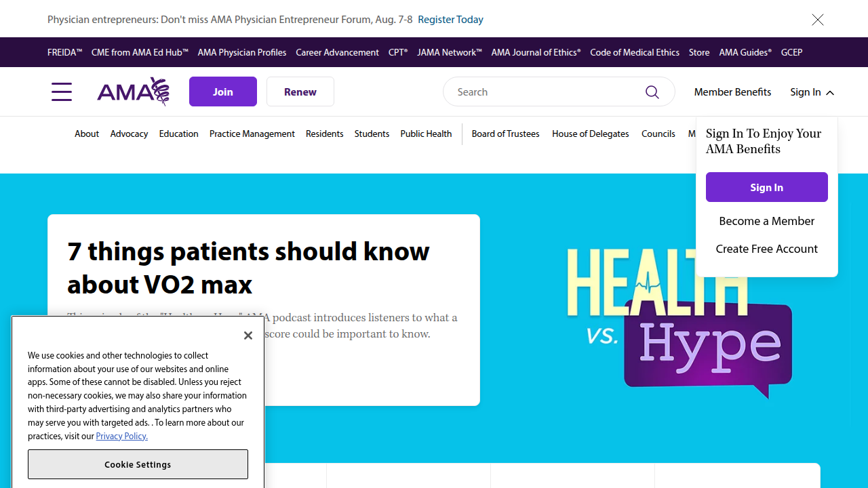This screenshot has width=868, height=488.
Task: Close the cookie notice popup
Action: coord(248,335)
